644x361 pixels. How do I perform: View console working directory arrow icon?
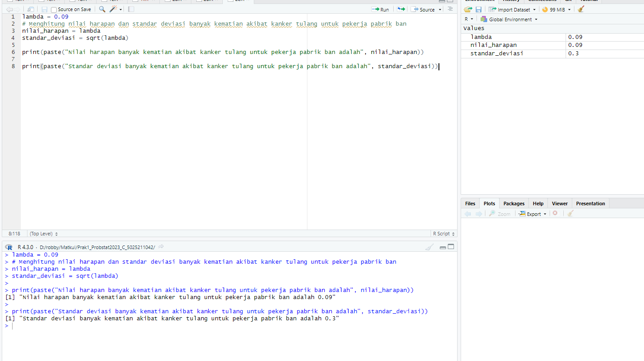tap(161, 247)
